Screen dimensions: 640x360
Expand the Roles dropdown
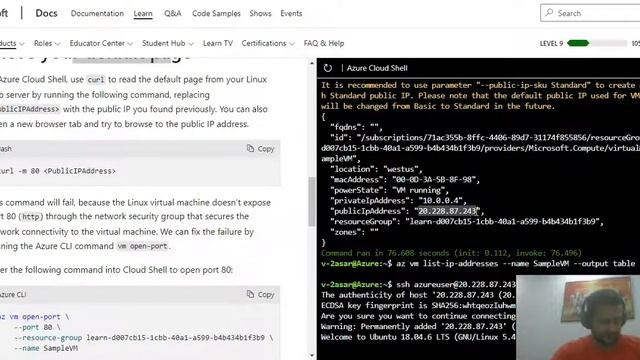[47, 43]
